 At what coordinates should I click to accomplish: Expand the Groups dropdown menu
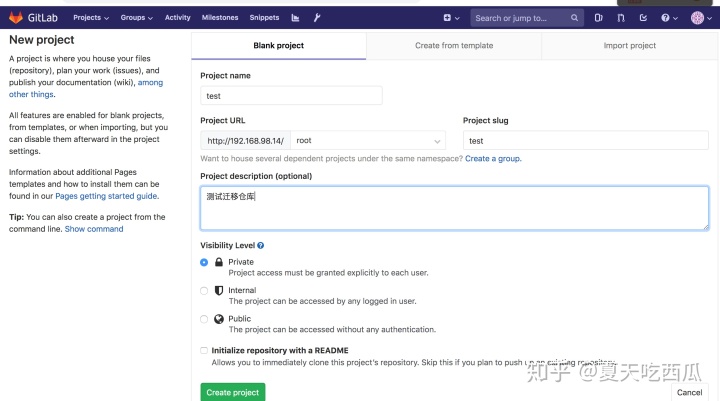pos(136,17)
